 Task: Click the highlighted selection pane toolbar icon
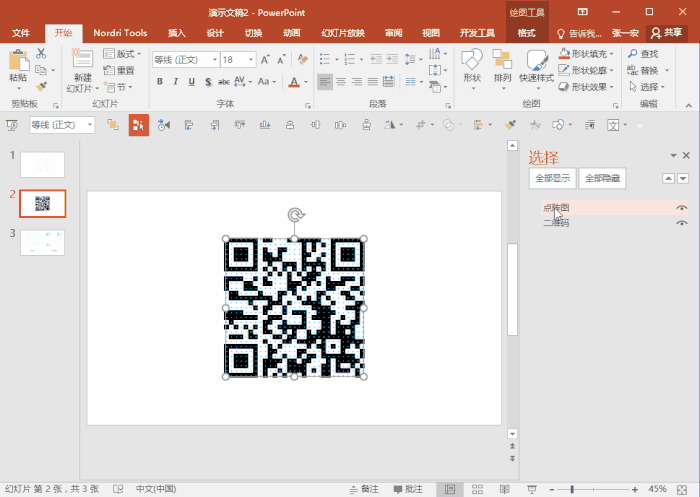[139, 125]
